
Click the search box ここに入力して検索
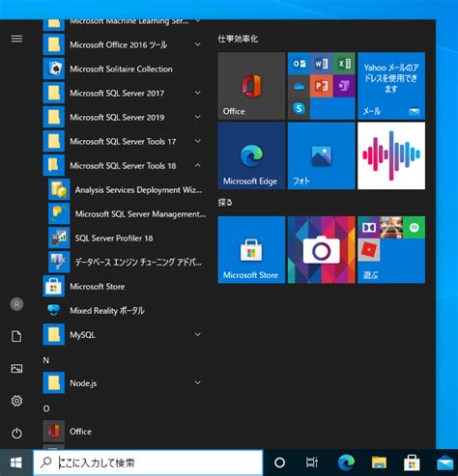(148, 462)
